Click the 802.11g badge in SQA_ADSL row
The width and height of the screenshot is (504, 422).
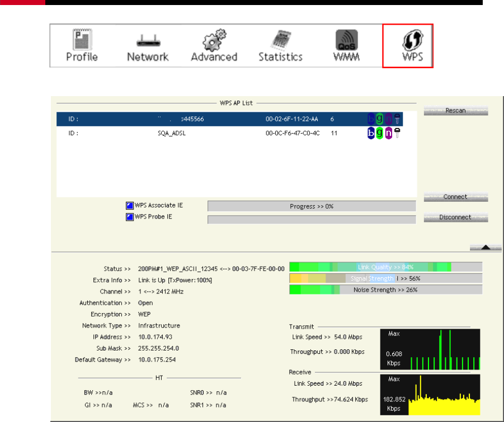click(x=380, y=134)
